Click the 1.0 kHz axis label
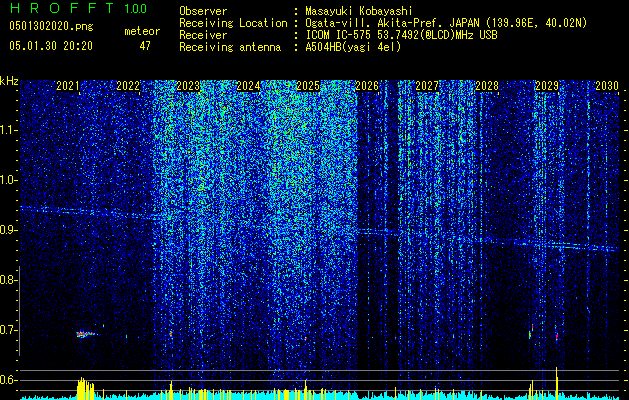Image resolution: width=629 pixels, height=400 pixels. click(x=9, y=180)
